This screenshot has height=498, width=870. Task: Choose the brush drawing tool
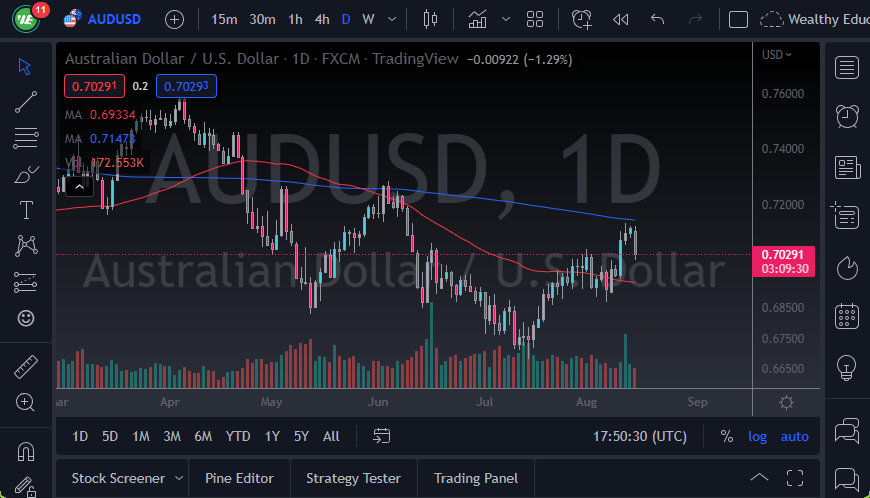pos(26,174)
